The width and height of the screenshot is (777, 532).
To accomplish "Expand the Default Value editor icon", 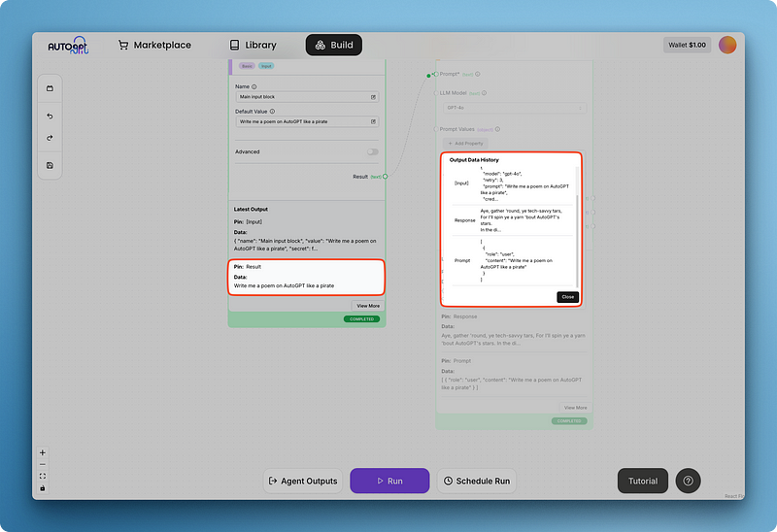I will tap(373, 121).
